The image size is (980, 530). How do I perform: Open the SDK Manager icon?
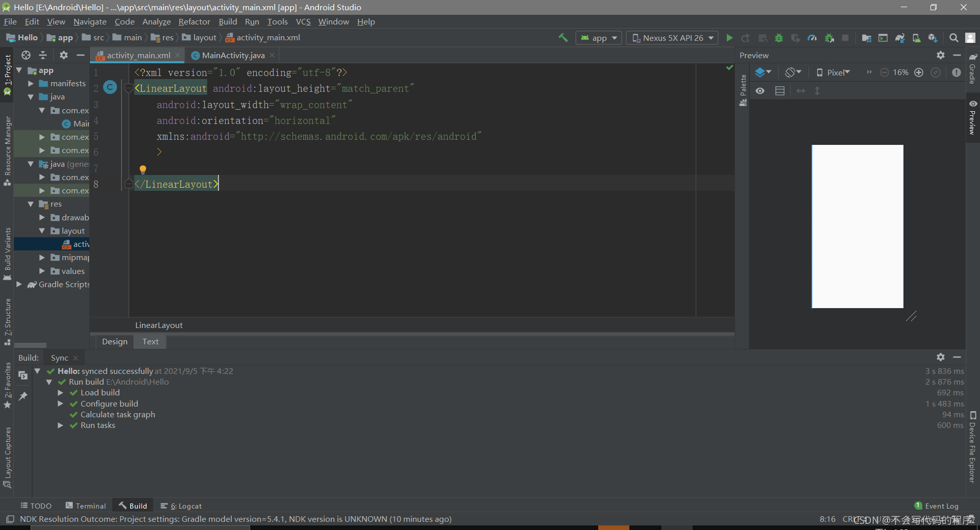(x=933, y=38)
